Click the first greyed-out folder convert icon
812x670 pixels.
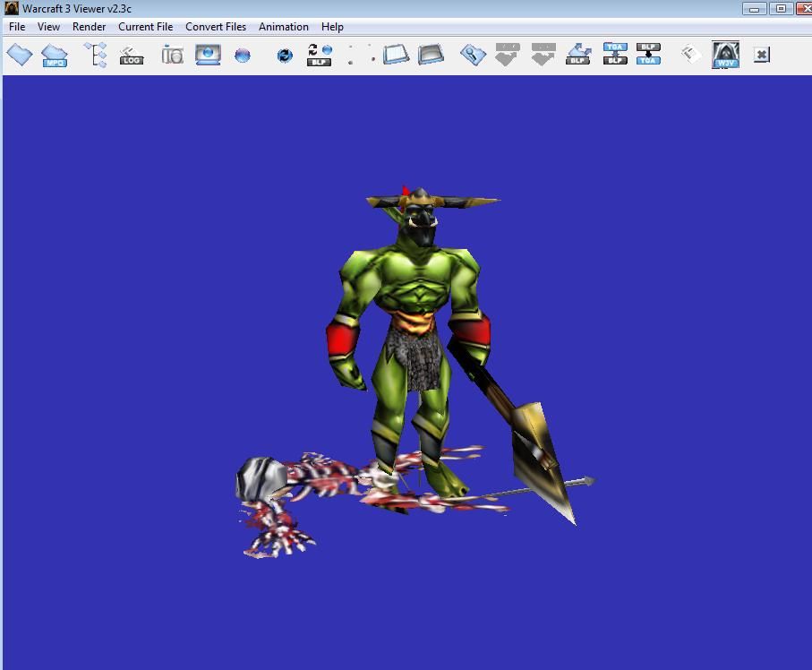point(507,55)
